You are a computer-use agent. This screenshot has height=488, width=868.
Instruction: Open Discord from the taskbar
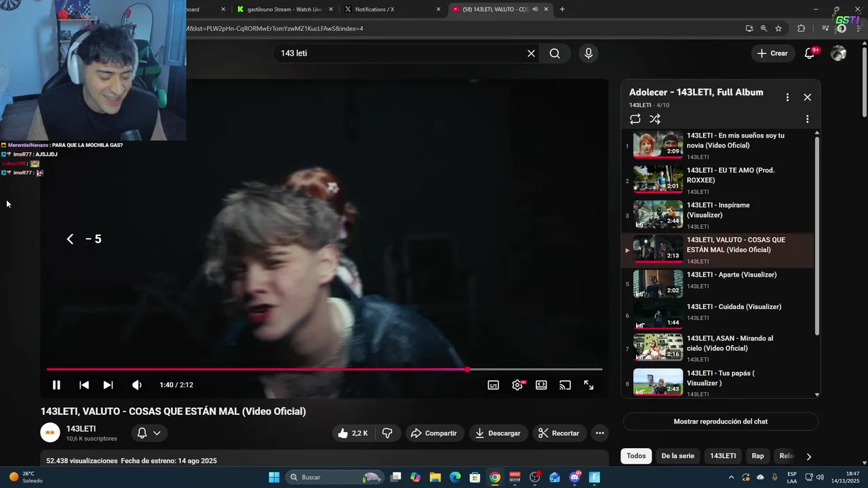[x=575, y=477]
